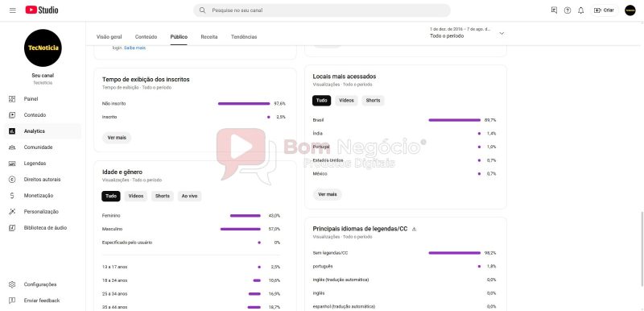The width and height of the screenshot is (644, 311).
Task: Select Ao vivo filter chip
Action: click(x=189, y=197)
